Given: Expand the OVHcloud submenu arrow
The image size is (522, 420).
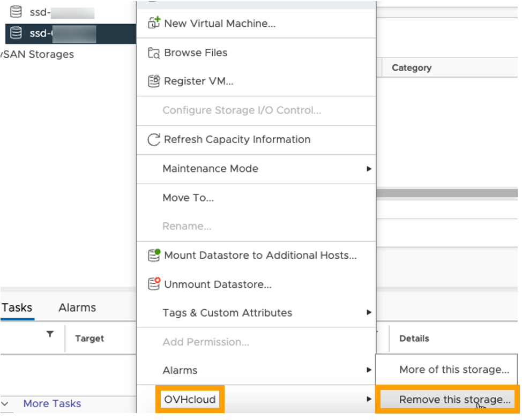Looking at the screenshot, I should (x=369, y=399).
